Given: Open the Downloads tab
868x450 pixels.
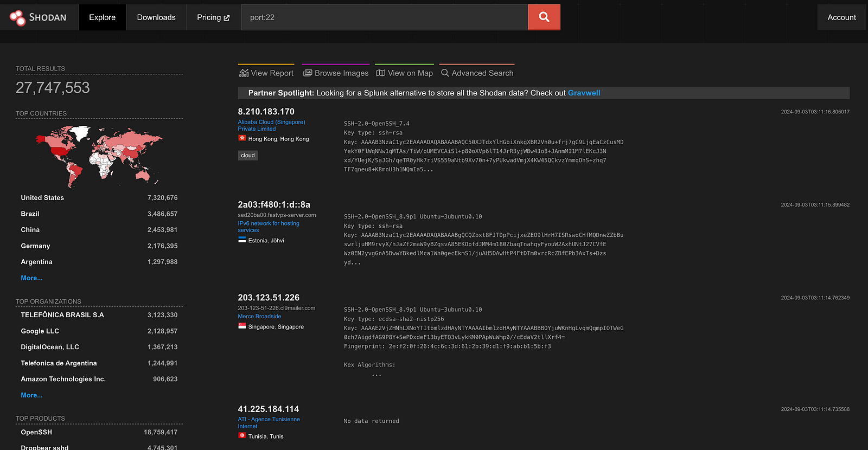Looking at the screenshot, I should [156, 17].
